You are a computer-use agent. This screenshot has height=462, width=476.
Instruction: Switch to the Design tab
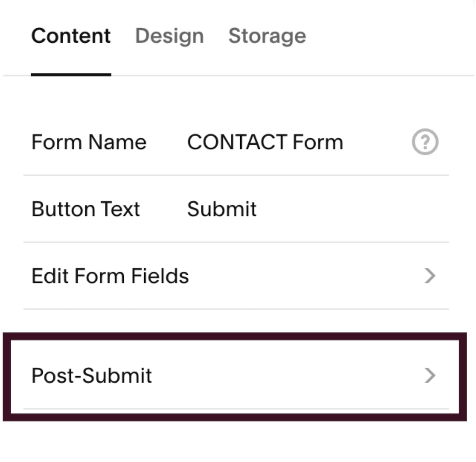(169, 36)
